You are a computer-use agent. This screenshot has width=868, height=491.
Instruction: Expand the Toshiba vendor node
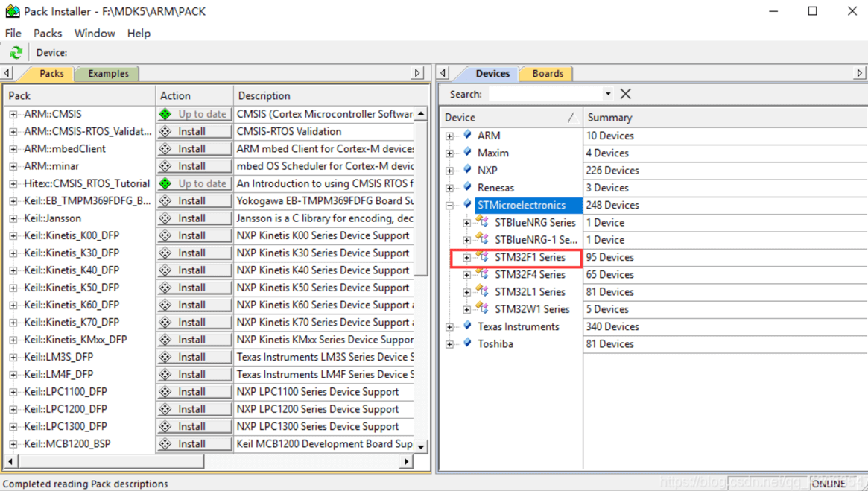(449, 344)
